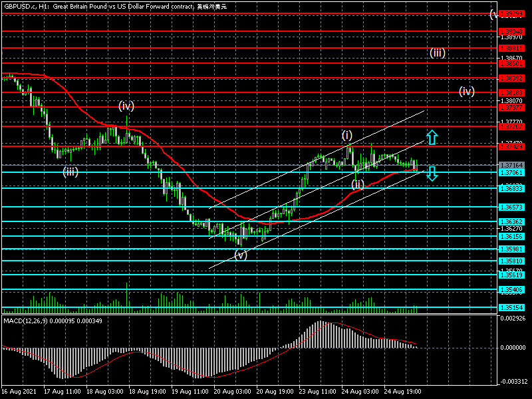Image resolution: width=532 pixels, height=399 pixels.
Task: Click the 1.37707 red price label
Action: (x=511, y=127)
